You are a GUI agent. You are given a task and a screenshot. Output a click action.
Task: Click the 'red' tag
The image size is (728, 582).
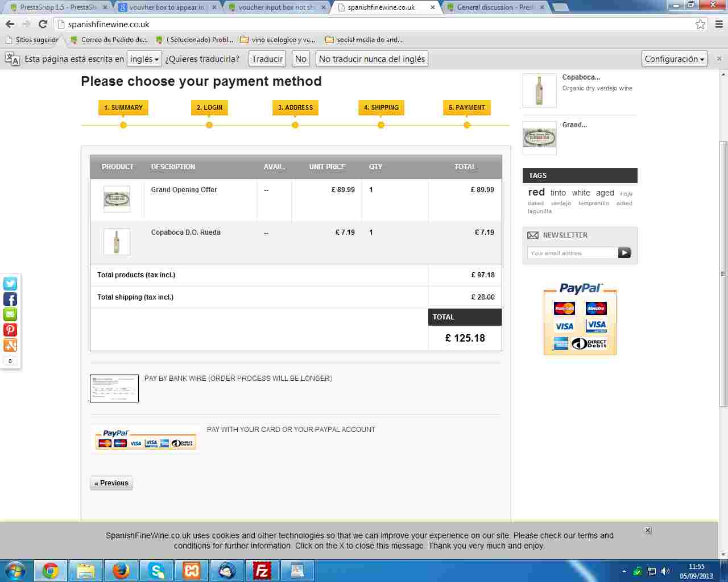click(536, 192)
